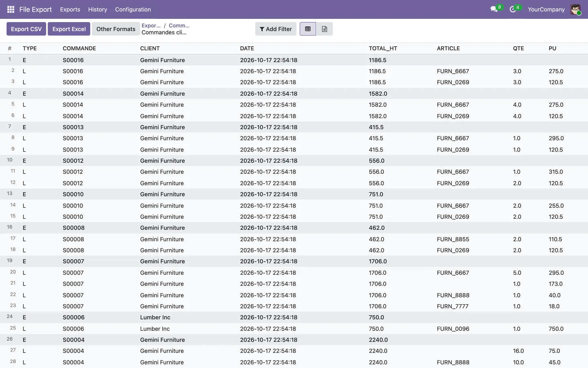Image resolution: width=588 pixels, height=368 pixels.
Task: Go to the Comm... breadcrumb link
Action: [179, 25]
